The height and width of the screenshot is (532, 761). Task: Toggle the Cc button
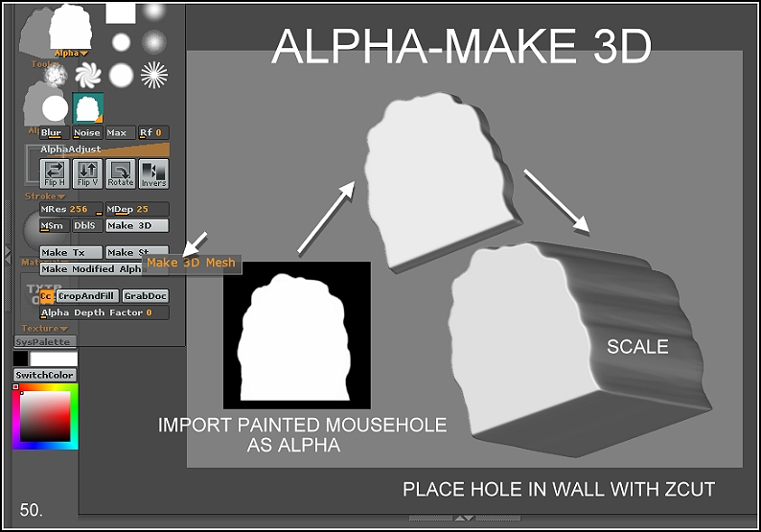[x=46, y=296]
